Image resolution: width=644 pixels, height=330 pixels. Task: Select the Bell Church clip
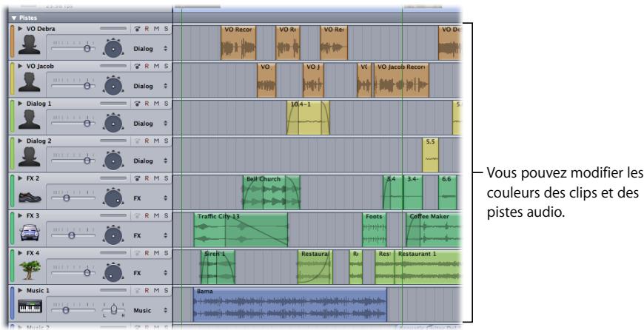click(x=272, y=192)
